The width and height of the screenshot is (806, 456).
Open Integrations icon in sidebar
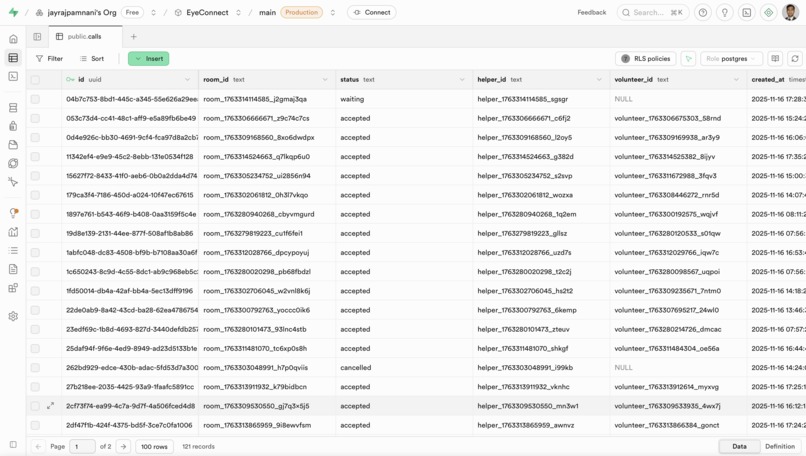click(x=13, y=288)
